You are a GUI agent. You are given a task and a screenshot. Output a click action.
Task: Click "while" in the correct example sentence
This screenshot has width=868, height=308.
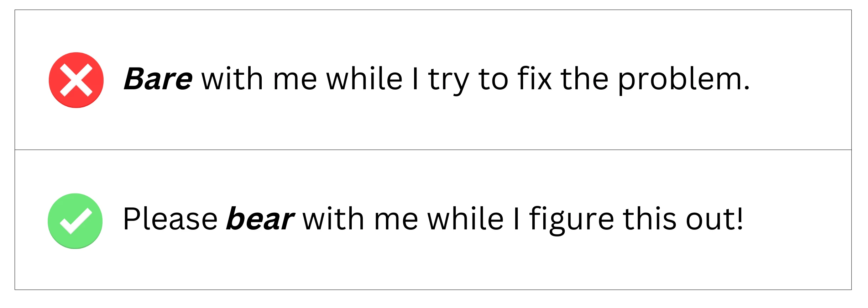[466, 218]
